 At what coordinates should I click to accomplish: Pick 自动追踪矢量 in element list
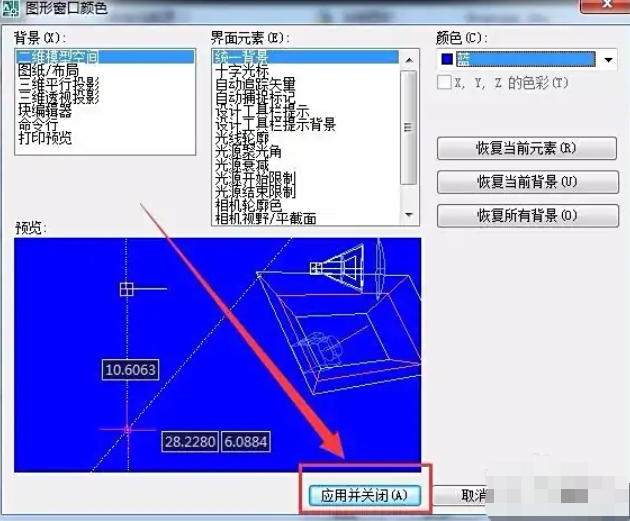coord(255,84)
